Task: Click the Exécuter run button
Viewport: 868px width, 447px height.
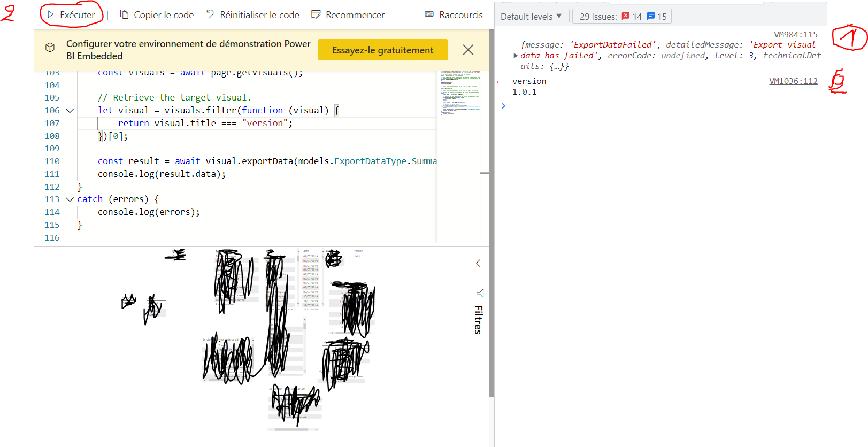Action: click(71, 15)
